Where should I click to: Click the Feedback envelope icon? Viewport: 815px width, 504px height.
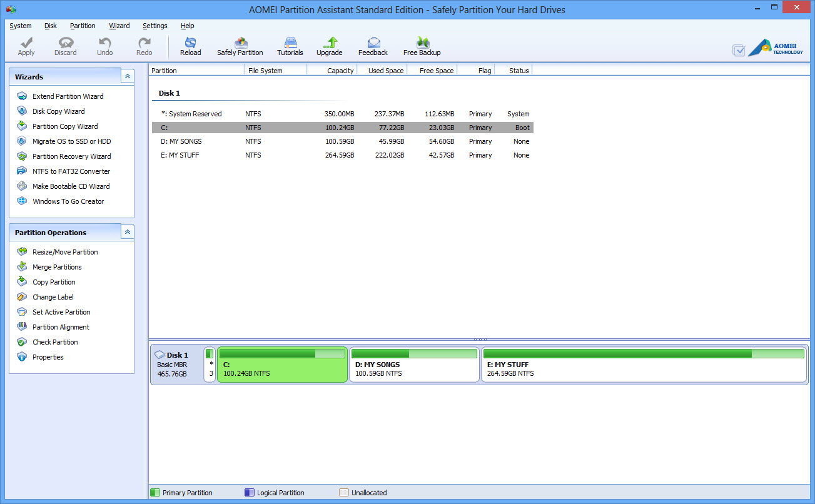[x=373, y=43]
